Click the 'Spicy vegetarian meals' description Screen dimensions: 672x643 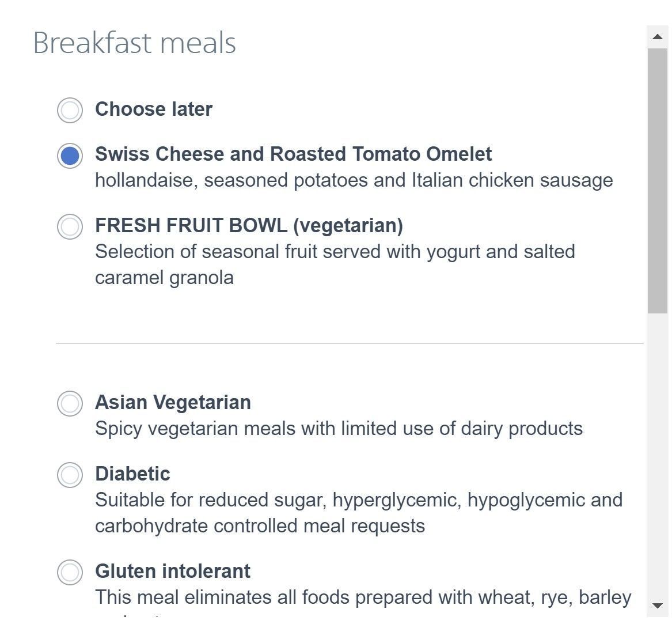point(339,429)
